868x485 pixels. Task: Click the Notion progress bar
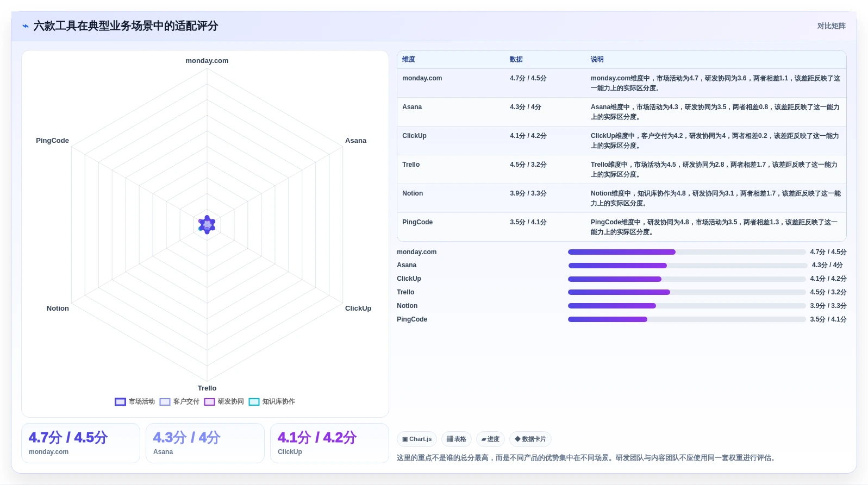pos(687,306)
